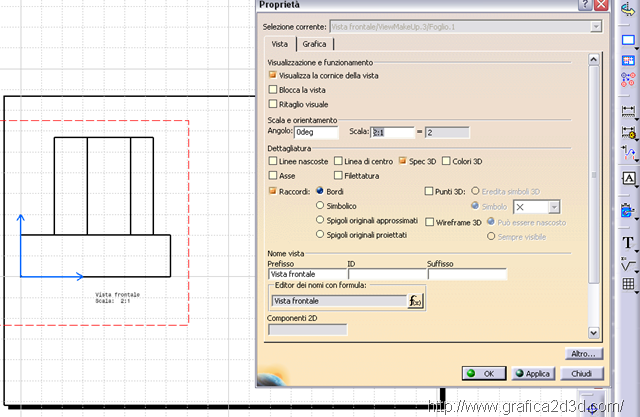
Task: Click the dialog vertical scrollbar down arrow
Action: coord(594,333)
